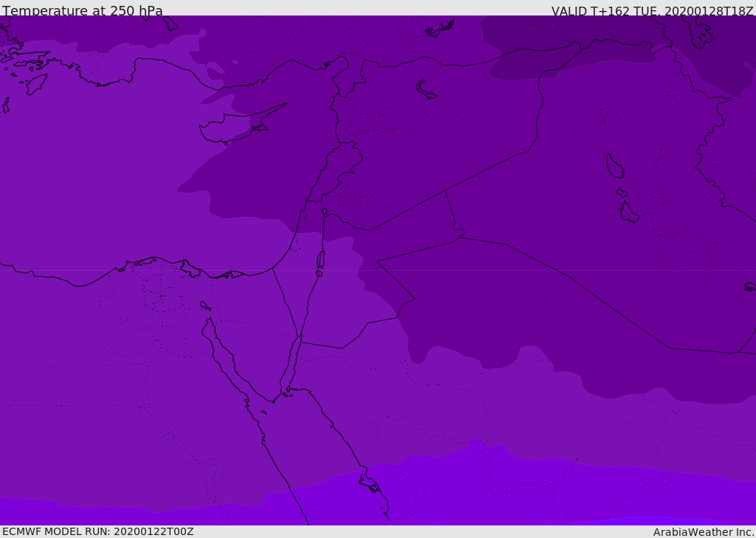Click the 'ArabiaWeather Inc' credit text
Screen dimensions: 756x538
[x=703, y=532]
